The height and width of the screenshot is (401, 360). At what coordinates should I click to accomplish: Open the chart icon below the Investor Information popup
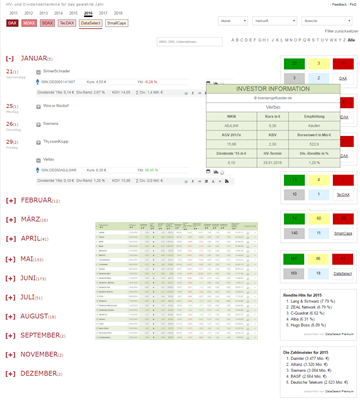(216, 172)
